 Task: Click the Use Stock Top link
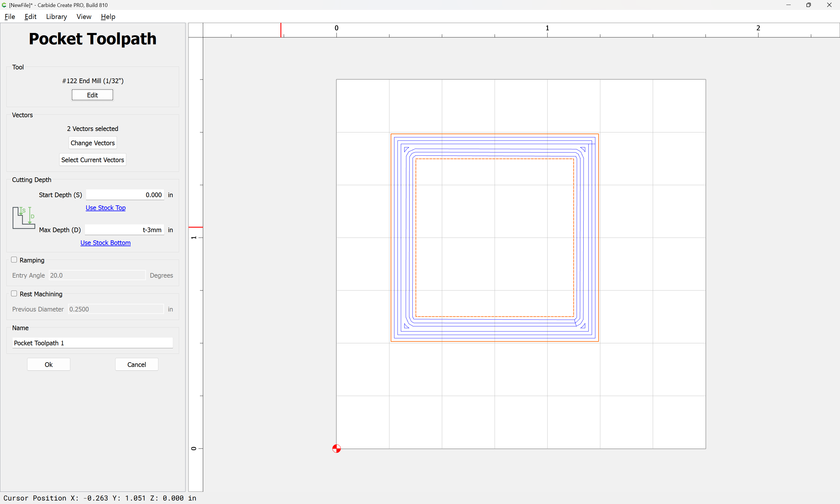pyautogui.click(x=106, y=208)
